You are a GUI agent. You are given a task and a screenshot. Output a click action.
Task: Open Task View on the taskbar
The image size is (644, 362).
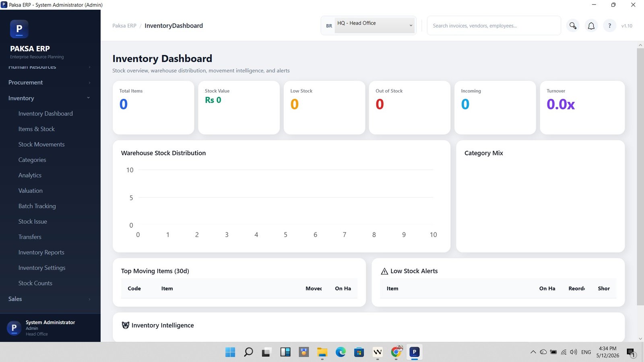pyautogui.click(x=266, y=352)
